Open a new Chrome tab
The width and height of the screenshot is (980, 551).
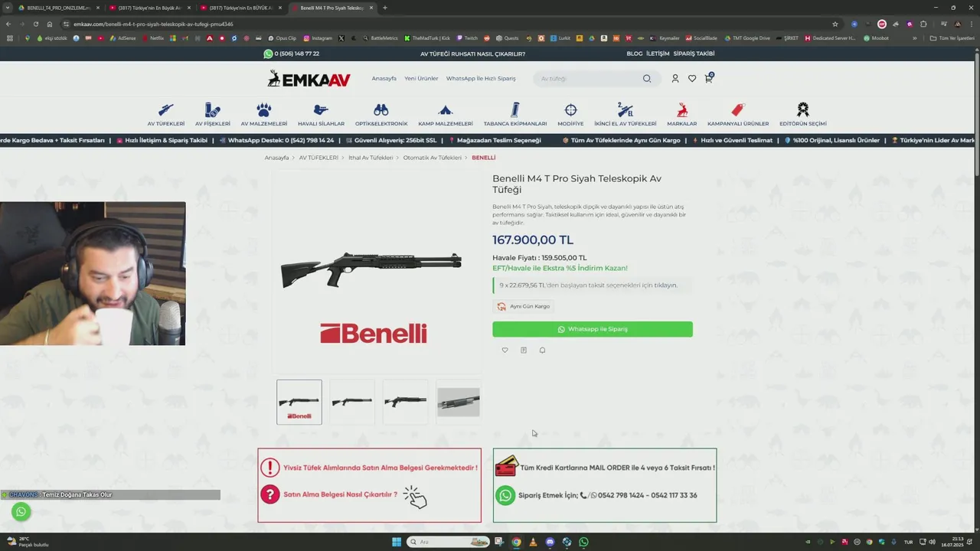[384, 8]
